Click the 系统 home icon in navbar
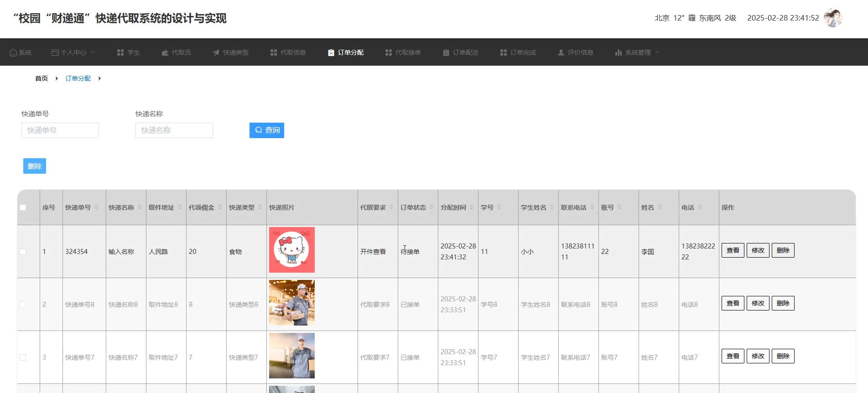Viewport: 868px width, 393px height. (x=13, y=52)
